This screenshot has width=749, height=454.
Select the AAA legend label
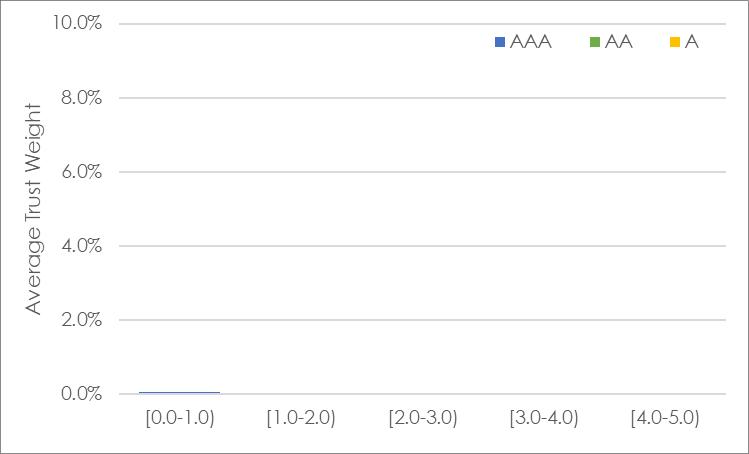coord(531,42)
